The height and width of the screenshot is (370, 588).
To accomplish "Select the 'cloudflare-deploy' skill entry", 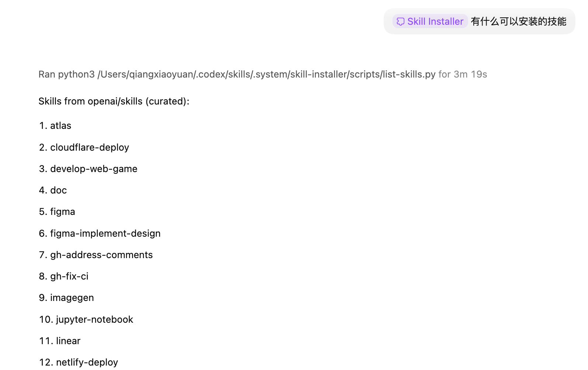I will [90, 147].
